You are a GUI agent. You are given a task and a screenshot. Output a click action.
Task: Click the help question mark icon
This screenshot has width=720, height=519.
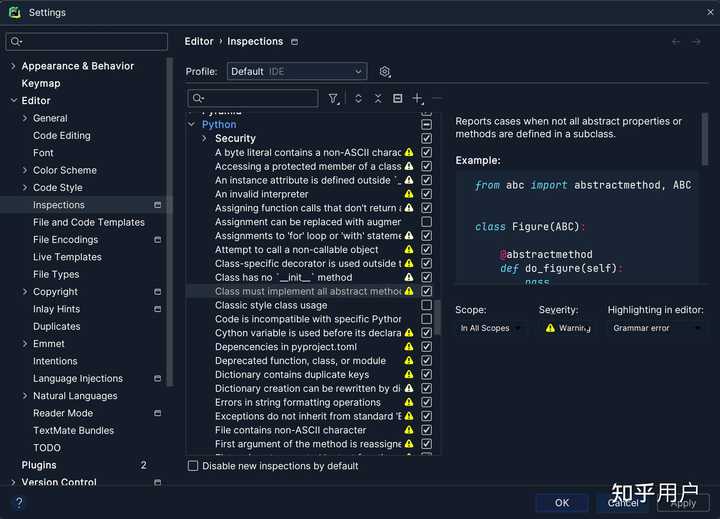tap(18, 502)
